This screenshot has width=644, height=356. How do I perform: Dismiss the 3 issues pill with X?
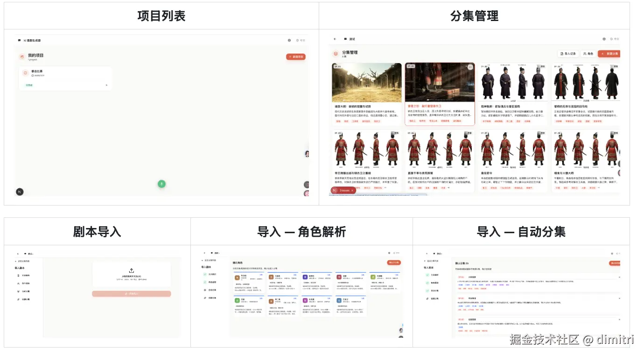[352, 190]
